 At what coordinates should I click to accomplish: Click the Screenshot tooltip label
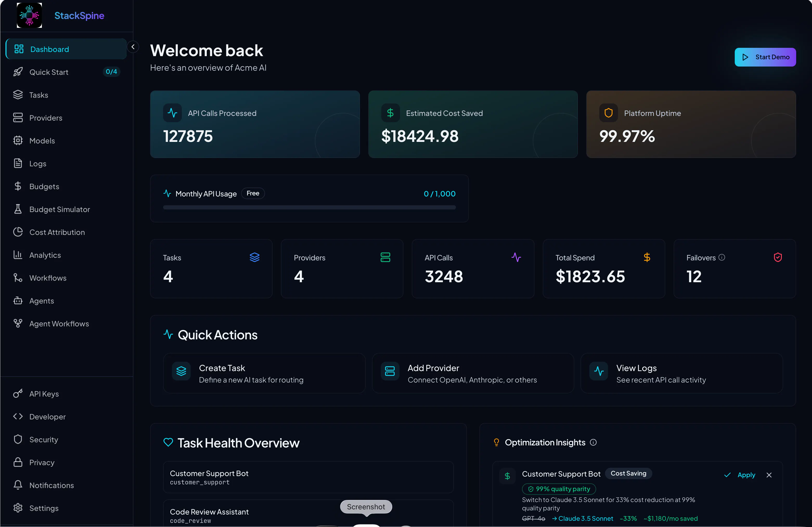coord(366,506)
